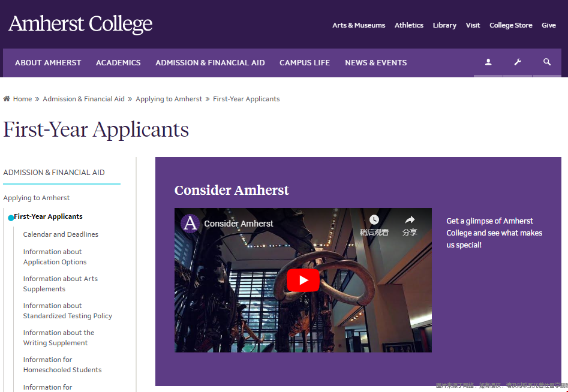Open Campus Life menu

305,62
